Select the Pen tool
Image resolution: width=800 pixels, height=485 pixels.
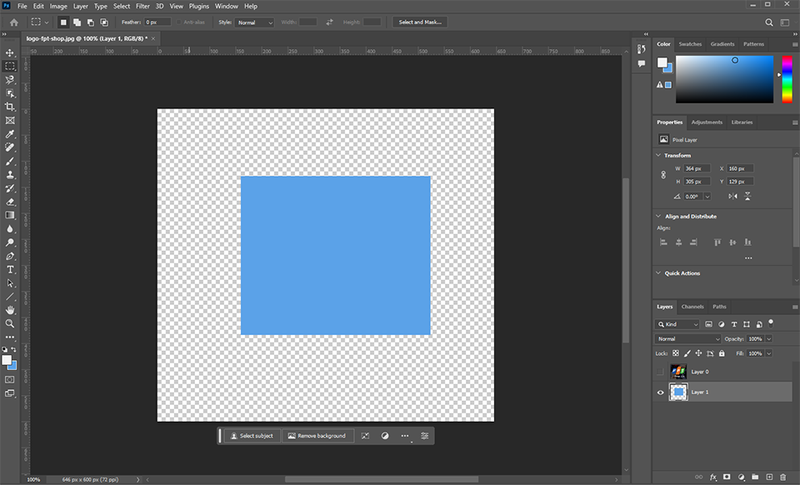(10, 256)
